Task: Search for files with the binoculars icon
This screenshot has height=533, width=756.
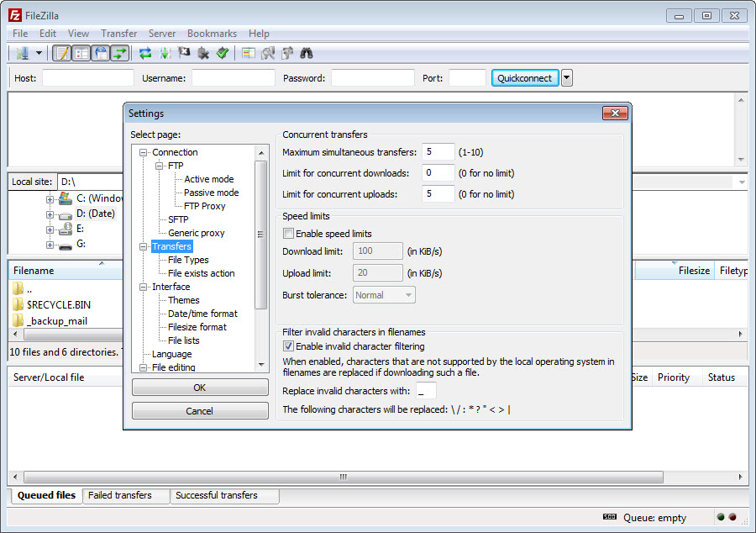Action: [307, 53]
